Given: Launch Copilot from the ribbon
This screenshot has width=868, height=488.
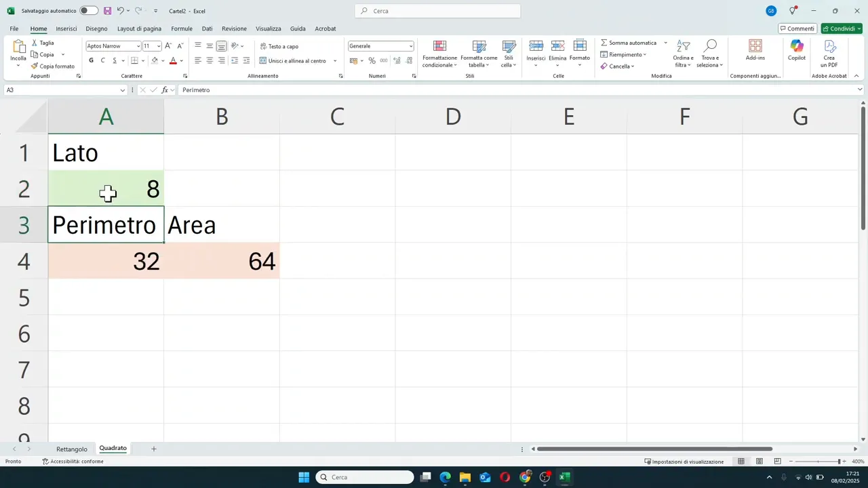Looking at the screenshot, I should [797, 51].
